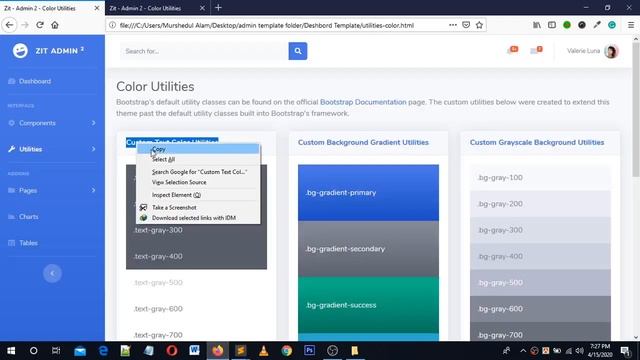The height and width of the screenshot is (360, 640).
Task: Open Windows Start menu
Action: (11, 351)
